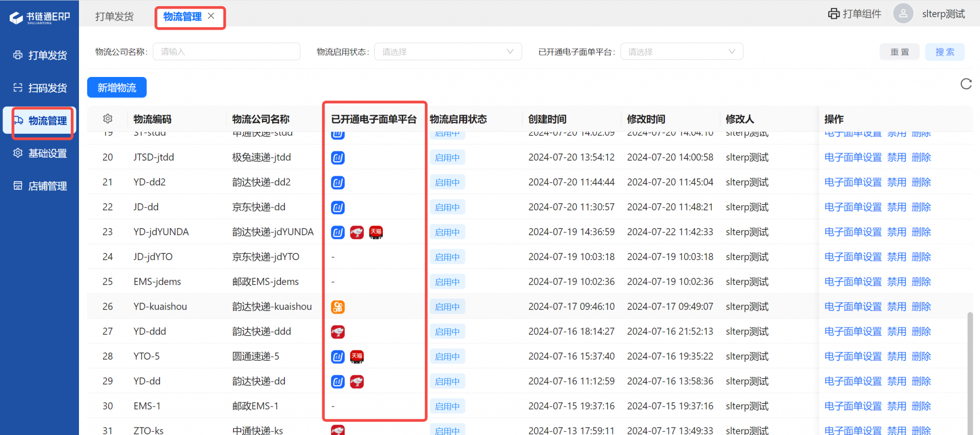Click the 启用中 status for YD-ddd row
Screen dimensions: 980x435
[x=447, y=332]
